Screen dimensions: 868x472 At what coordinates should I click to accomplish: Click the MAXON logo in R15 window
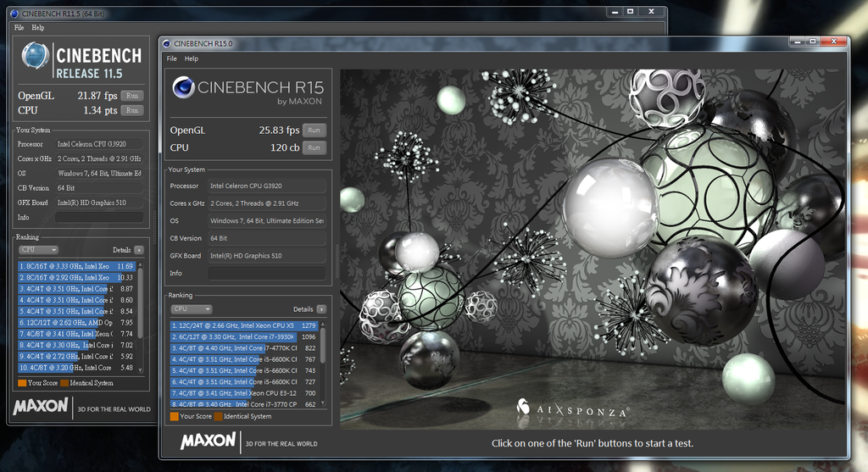pos(209,441)
